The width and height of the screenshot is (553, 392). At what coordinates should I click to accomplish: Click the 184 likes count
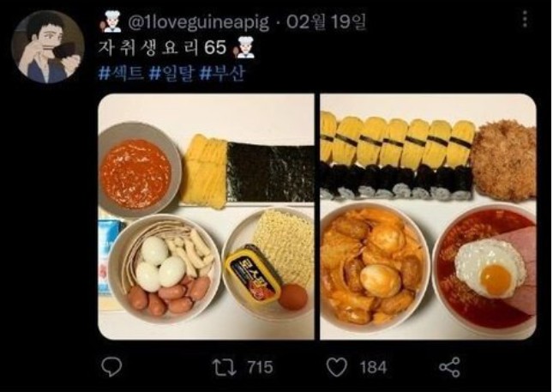[373, 367]
